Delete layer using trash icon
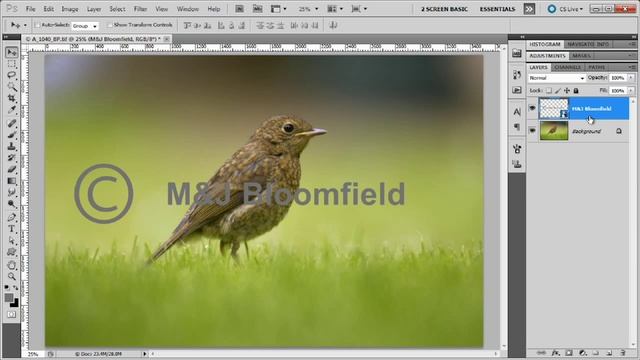This screenshot has height=360, width=640. (x=622, y=353)
